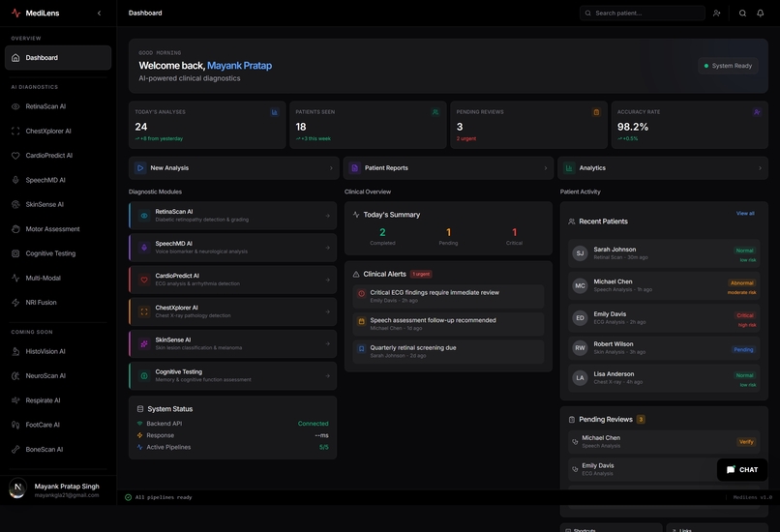Click the search magnifier icon in the header
Viewport: 780px width, 532px height.
tap(742, 13)
